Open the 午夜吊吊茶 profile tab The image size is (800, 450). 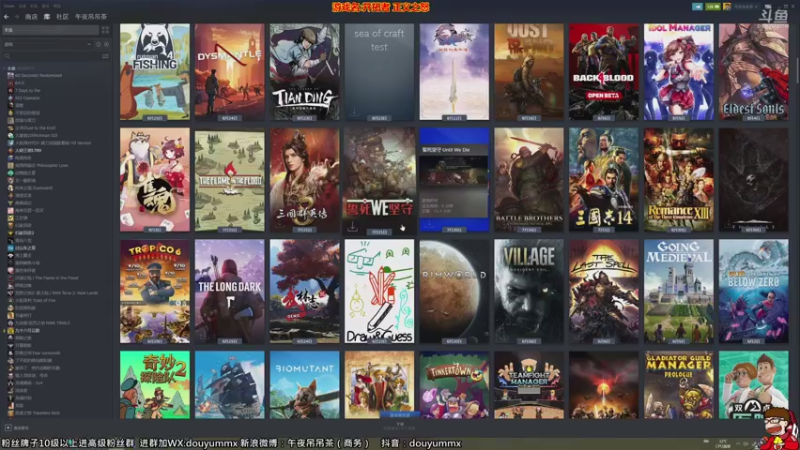click(91, 17)
